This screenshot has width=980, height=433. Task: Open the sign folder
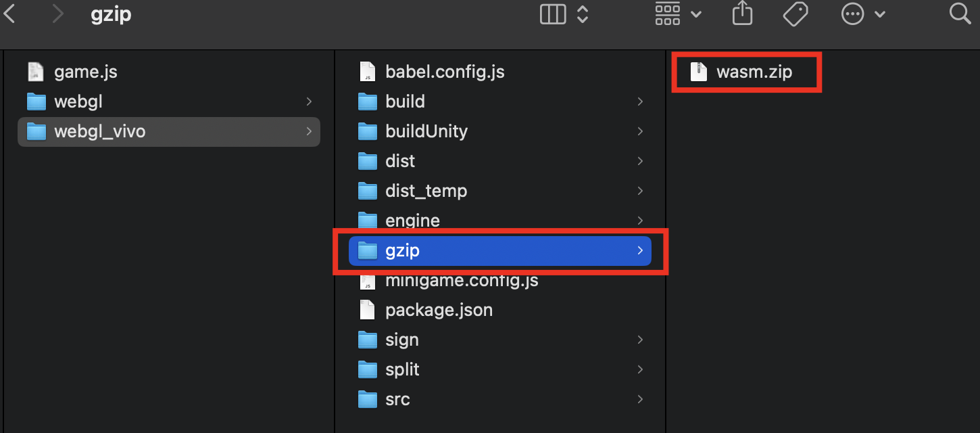tap(401, 340)
